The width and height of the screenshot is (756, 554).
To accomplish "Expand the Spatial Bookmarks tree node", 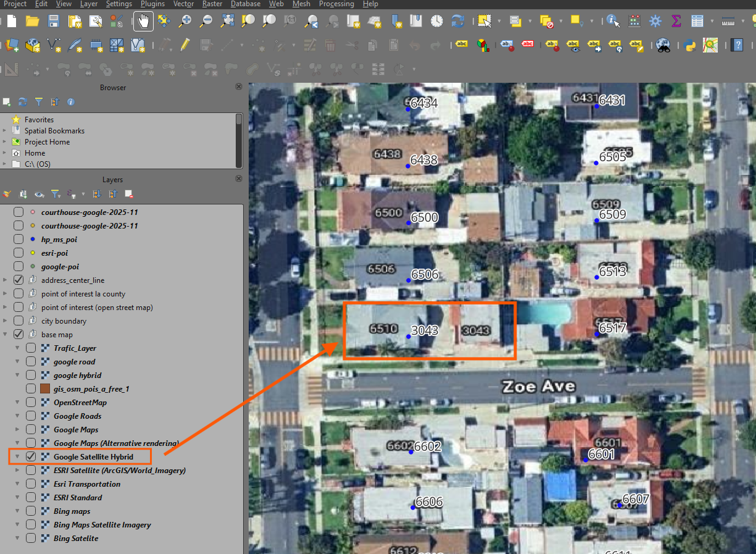I will coord(6,131).
